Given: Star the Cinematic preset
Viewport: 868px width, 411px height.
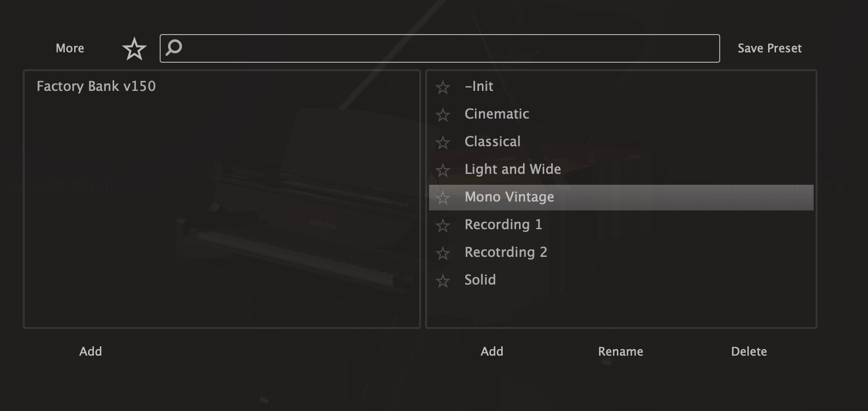Looking at the screenshot, I should 443,115.
